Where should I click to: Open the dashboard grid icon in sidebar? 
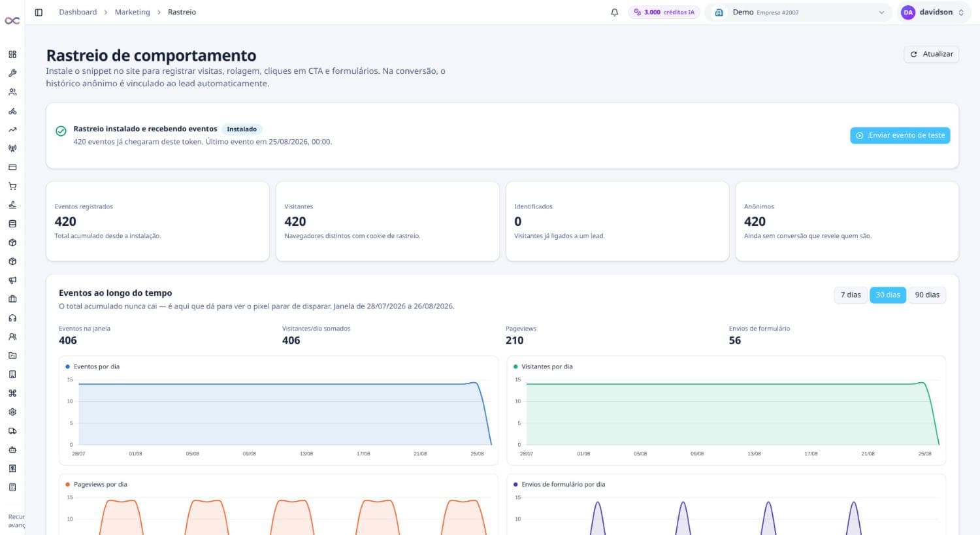[x=12, y=54]
